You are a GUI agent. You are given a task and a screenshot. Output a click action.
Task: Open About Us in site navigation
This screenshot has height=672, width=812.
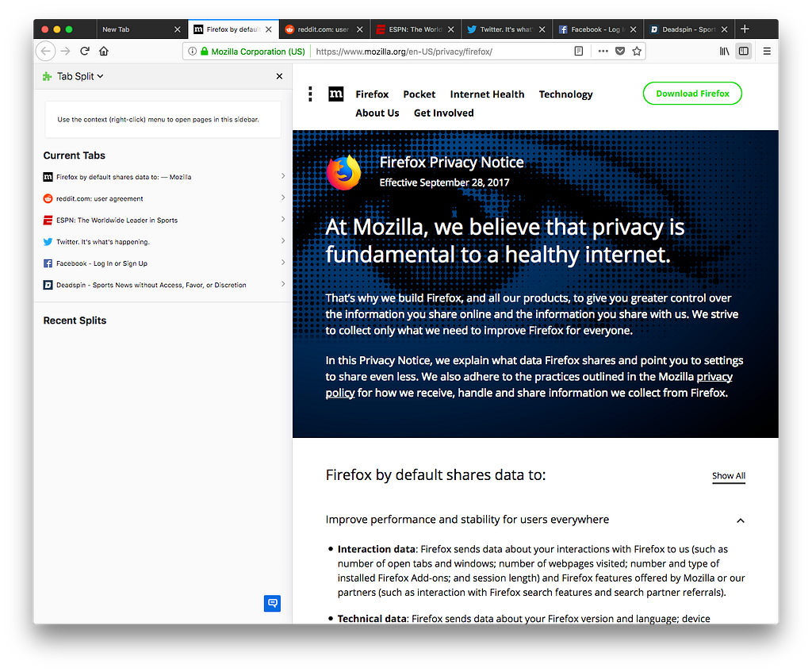pyautogui.click(x=377, y=113)
